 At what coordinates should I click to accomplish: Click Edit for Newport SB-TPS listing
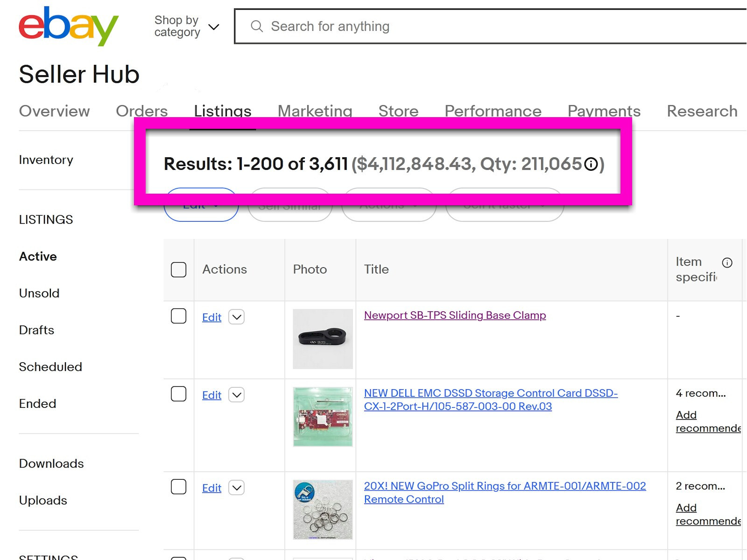(x=211, y=317)
